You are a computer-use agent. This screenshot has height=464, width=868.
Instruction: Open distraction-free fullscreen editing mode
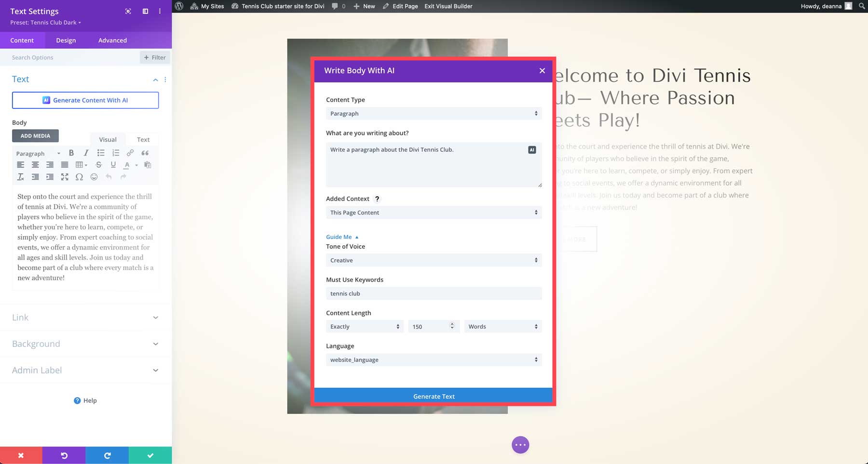(65, 177)
